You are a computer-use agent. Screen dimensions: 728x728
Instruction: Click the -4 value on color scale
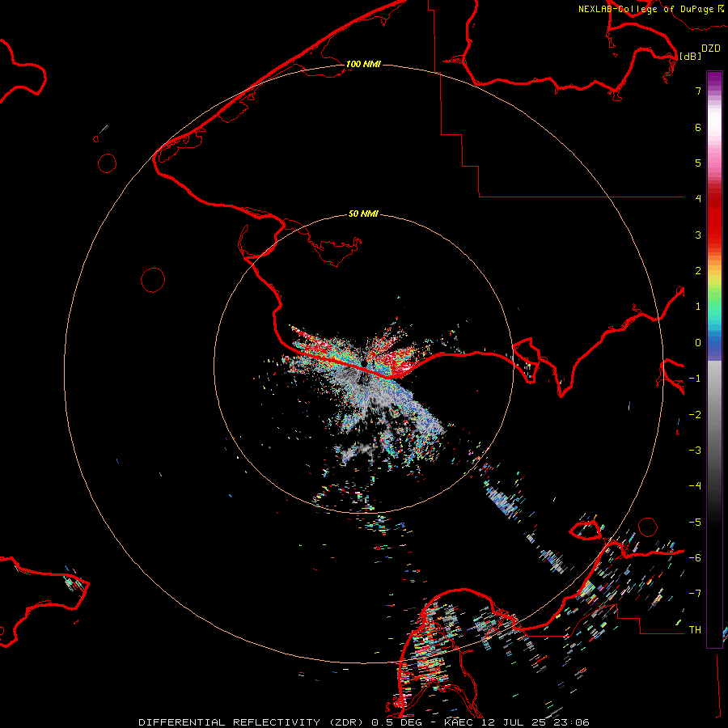tap(695, 486)
